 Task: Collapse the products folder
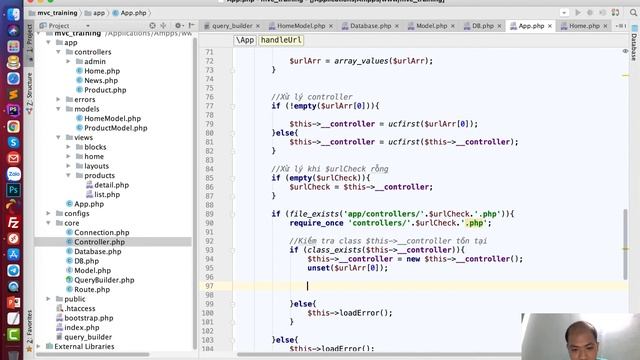click(69, 176)
